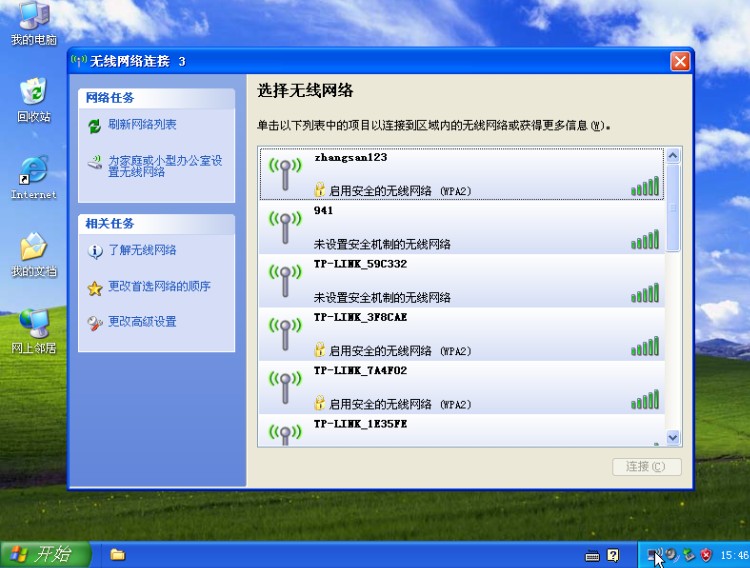
Task: Click the red security shield tray icon
Action: click(x=706, y=555)
